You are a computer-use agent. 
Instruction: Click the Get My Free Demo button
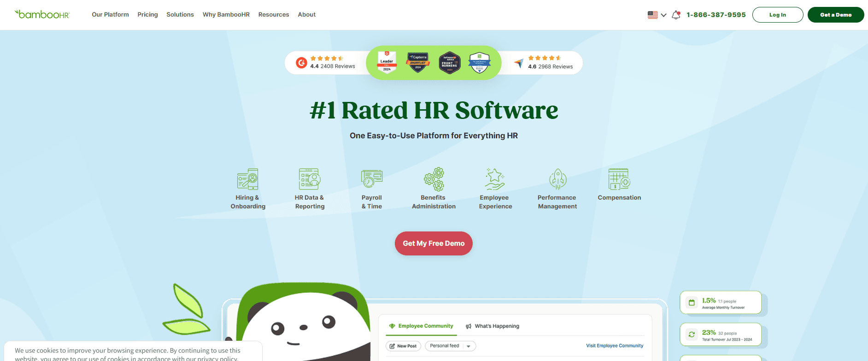434,243
